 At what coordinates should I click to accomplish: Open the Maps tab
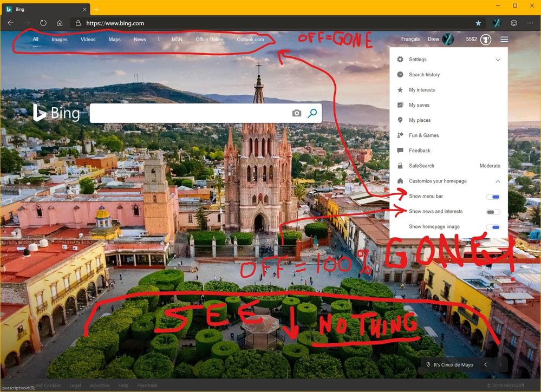[x=115, y=40]
